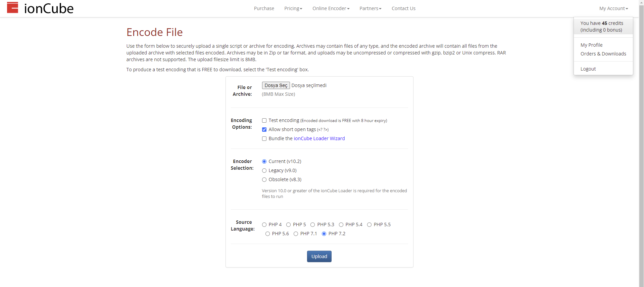The height and width of the screenshot is (287, 644).
Task: Choose PHP 7.2 as source language
Action: [324, 234]
